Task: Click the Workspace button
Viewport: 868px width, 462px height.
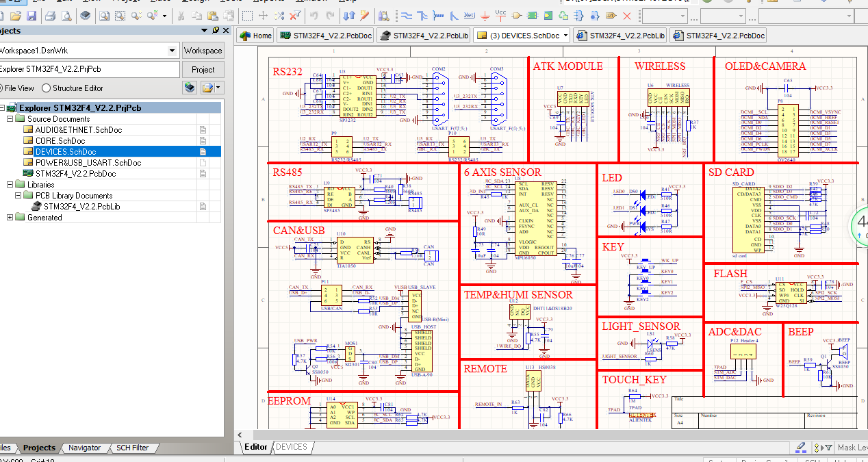Action: 203,51
